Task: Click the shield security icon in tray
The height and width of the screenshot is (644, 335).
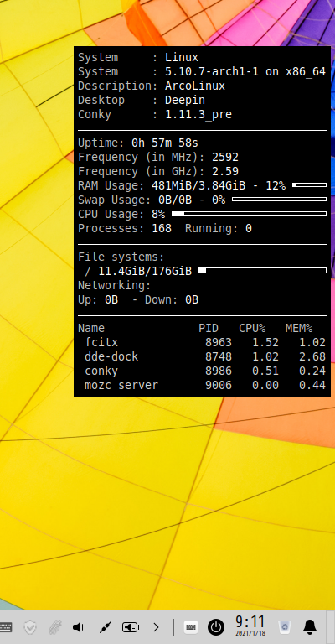Action: pos(30,627)
